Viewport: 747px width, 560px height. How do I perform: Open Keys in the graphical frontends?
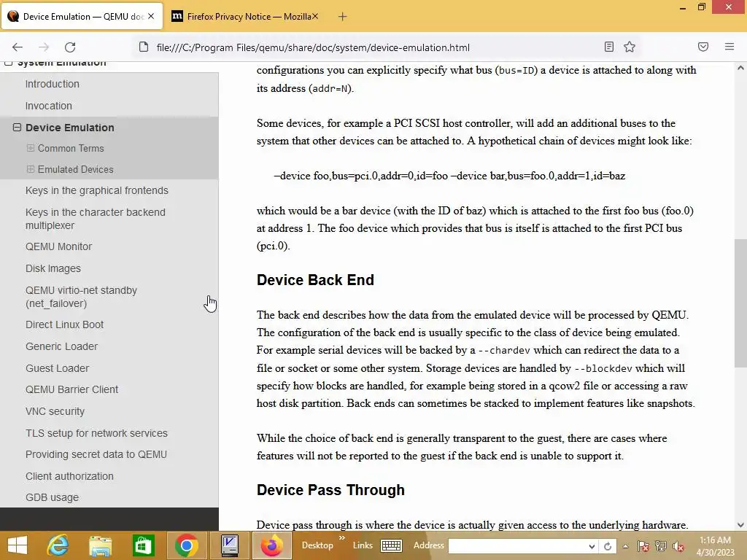pyautogui.click(x=97, y=190)
